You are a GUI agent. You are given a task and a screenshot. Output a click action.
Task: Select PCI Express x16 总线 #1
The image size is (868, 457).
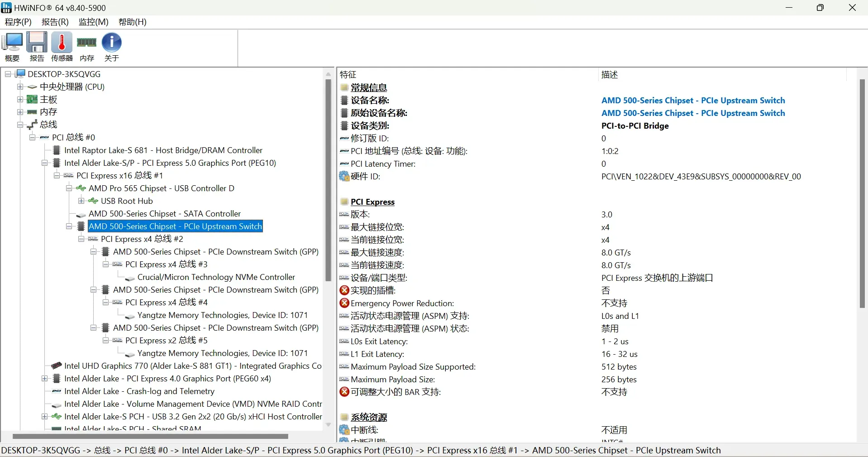(120, 175)
